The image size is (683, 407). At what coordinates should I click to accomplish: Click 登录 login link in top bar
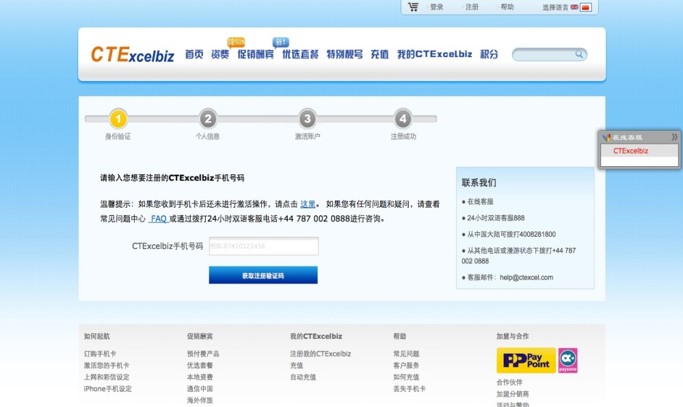click(436, 7)
